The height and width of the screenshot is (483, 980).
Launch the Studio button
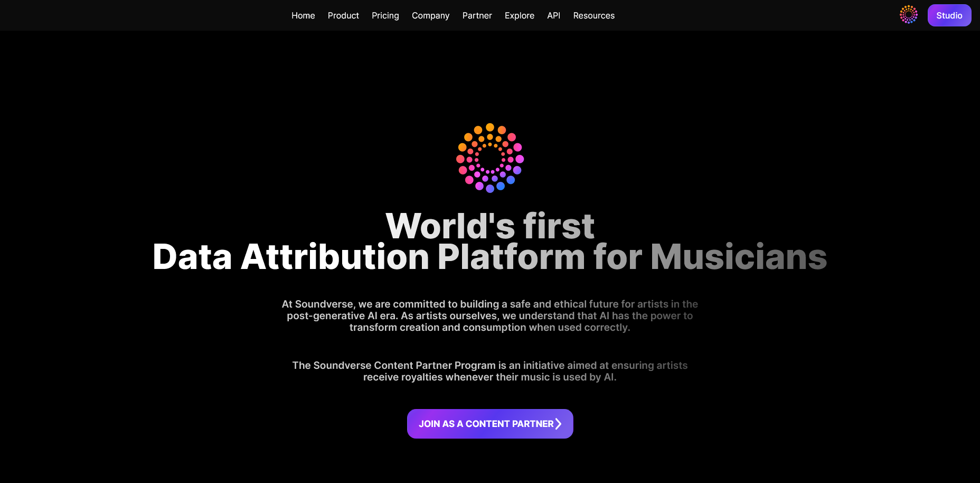949,15
